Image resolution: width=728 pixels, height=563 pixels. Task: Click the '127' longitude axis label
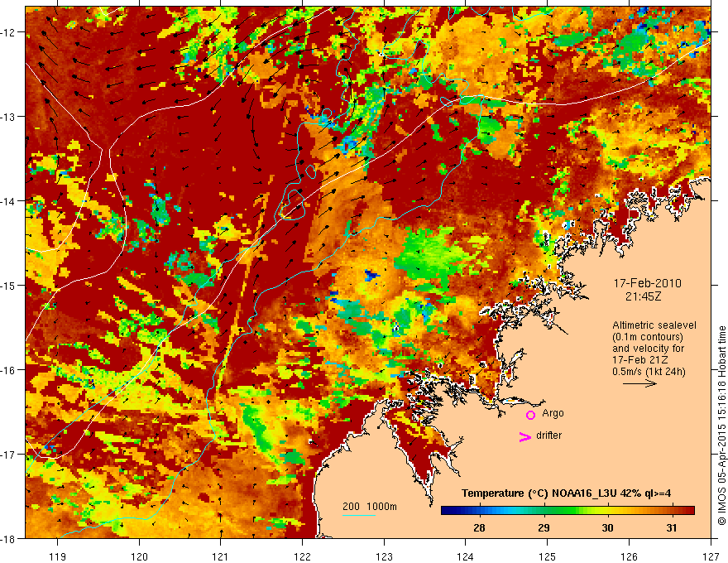[711, 556]
